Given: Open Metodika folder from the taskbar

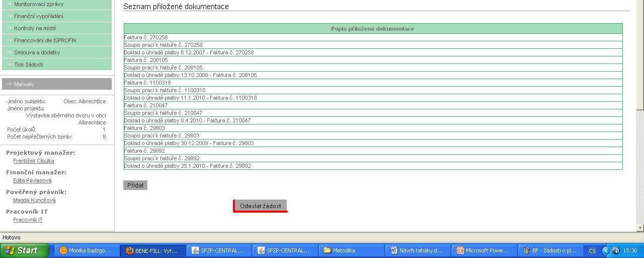Looking at the screenshot, I should (351, 250).
